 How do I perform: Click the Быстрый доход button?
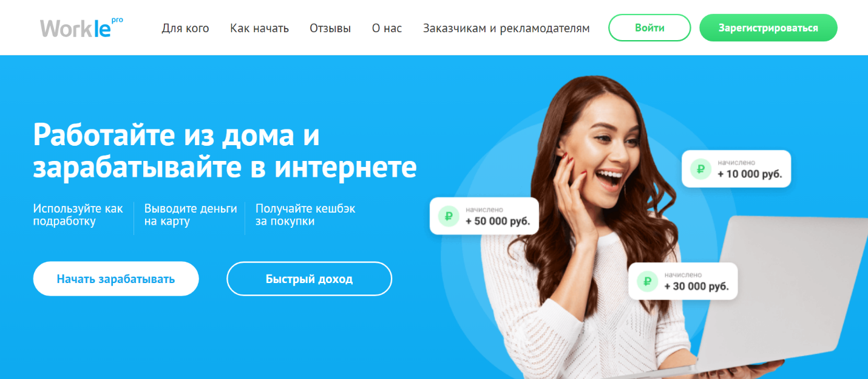point(309,279)
